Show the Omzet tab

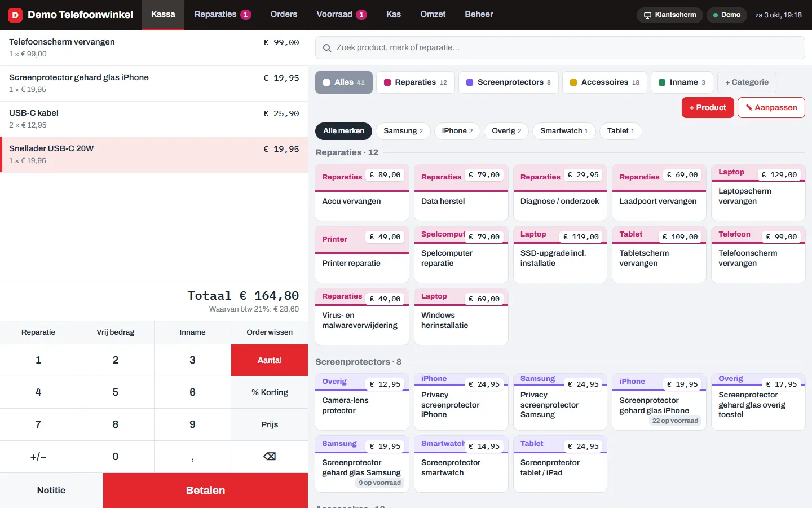[433, 15]
